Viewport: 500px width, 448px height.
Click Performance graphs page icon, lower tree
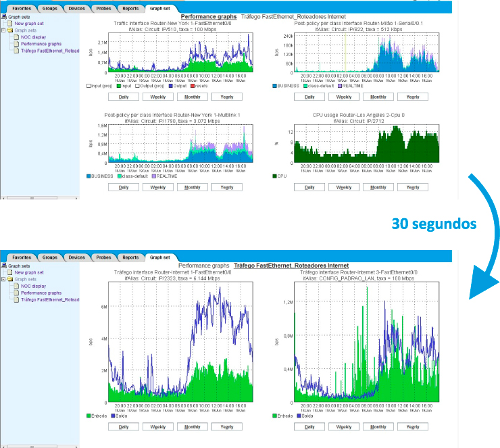click(x=17, y=293)
